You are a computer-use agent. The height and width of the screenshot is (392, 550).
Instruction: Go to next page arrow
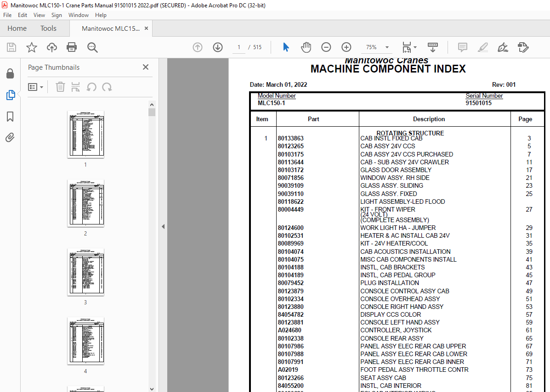click(218, 47)
